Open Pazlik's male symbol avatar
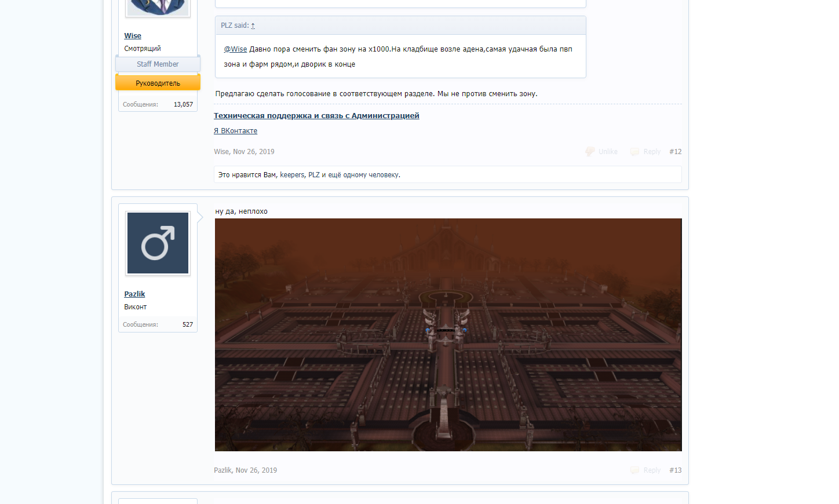The image size is (839, 504). click(x=158, y=243)
